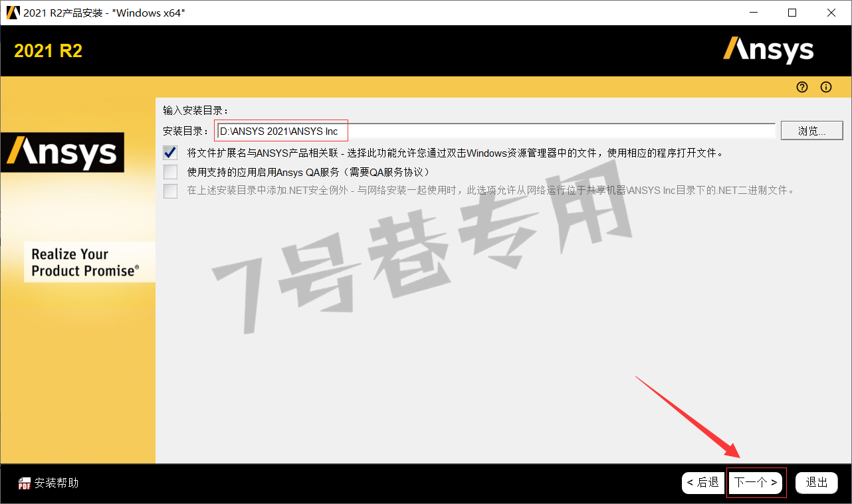Click the 退出 exit button
Image resolution: width=852 pixels, height=504 pixels.
point(817,483)
